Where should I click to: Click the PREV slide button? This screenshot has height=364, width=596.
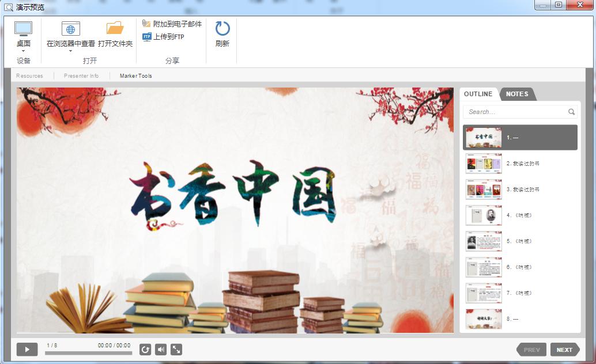(x=531, y=350)
